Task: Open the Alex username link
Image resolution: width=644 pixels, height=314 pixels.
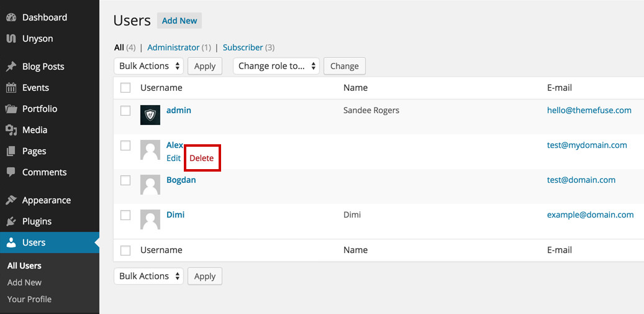Action: click(x=175, y=145)
